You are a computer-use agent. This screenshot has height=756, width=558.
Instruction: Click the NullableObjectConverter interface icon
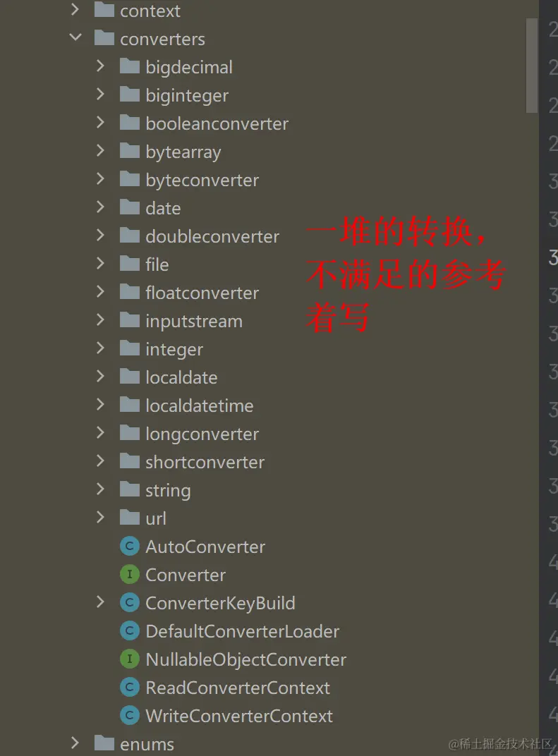pyautogui.click(x=129, y=659)
